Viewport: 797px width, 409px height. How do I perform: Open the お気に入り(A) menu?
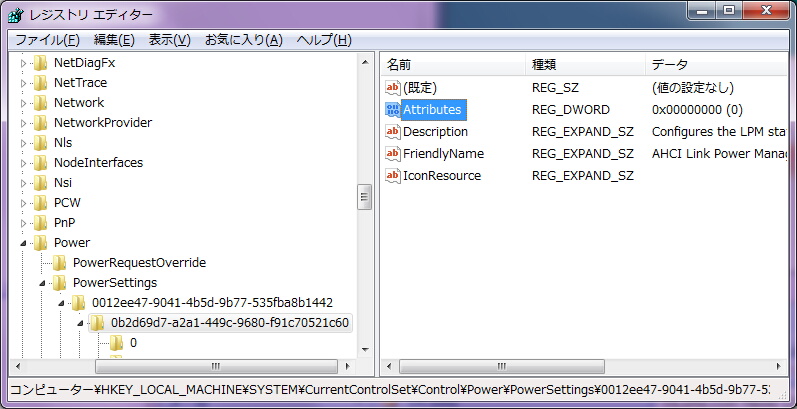click(244, 40)
